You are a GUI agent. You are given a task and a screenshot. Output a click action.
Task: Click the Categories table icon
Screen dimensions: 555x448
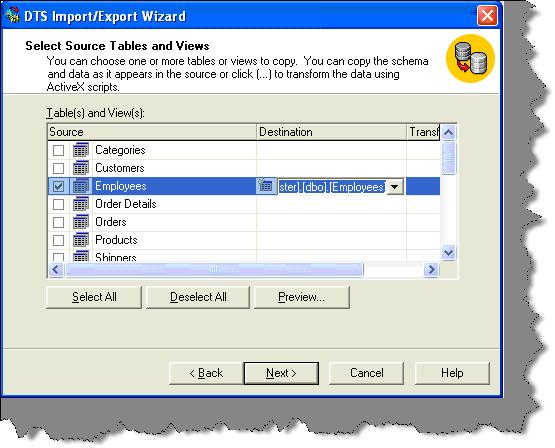[81, 150]
